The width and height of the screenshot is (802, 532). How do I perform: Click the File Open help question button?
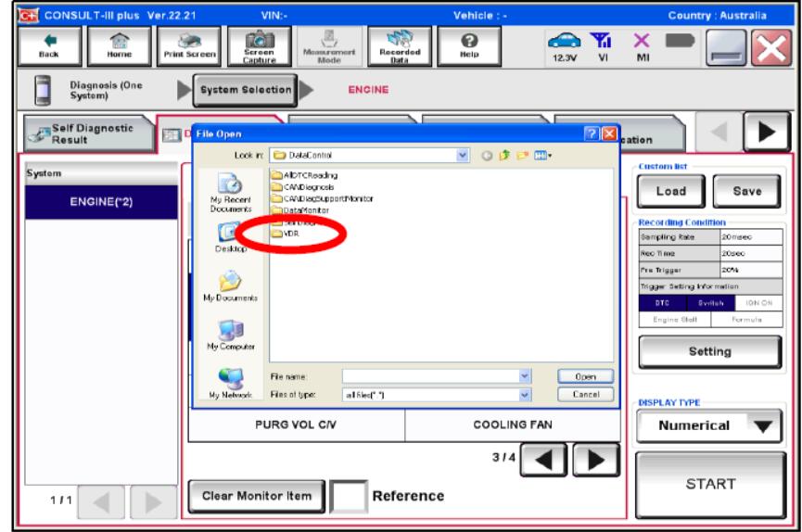[x=592, y=133]
